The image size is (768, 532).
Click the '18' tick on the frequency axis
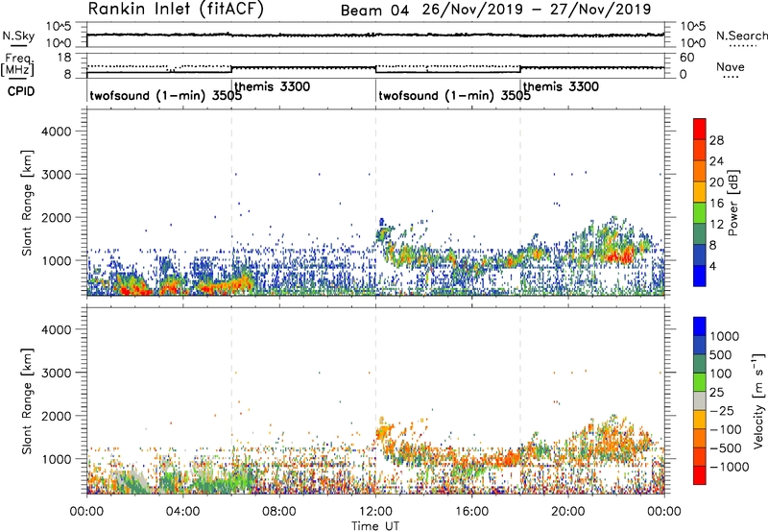[65, 58]
